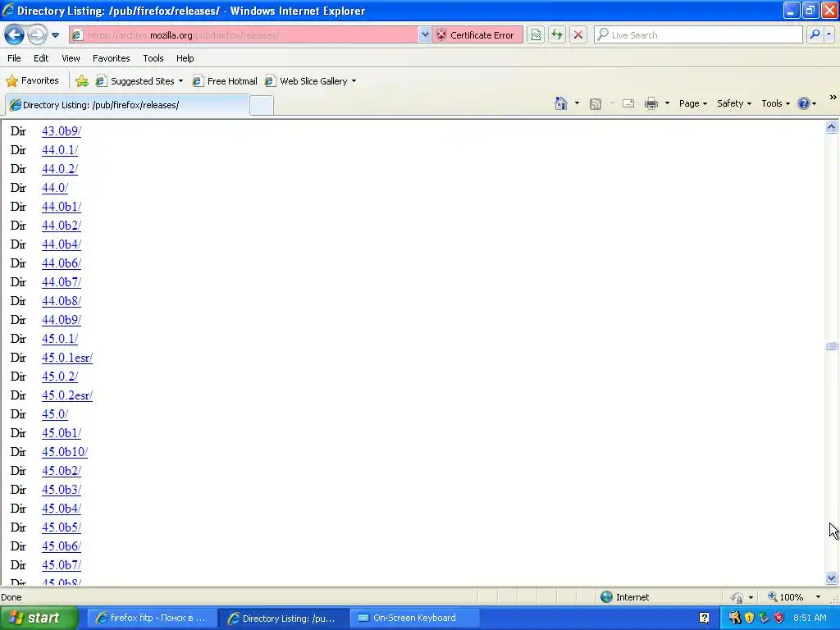Click the Protected Mode status icon
This screenshot has width=840, height=630.
(x=737, y=597)
